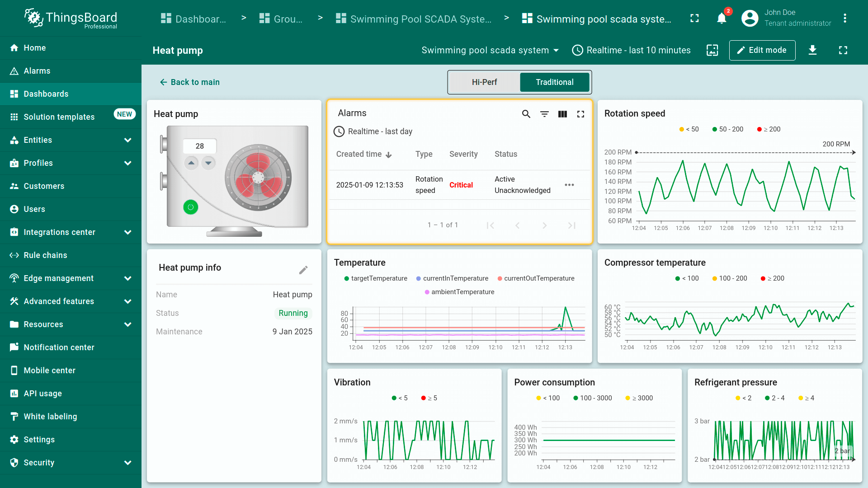Screen dimensions: 868x488
Task: Search alarms with magnifier icon
Action: [526, 114]
